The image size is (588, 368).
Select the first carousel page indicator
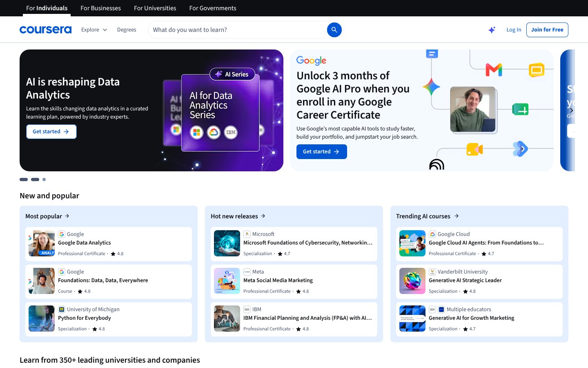pos(24,180)
